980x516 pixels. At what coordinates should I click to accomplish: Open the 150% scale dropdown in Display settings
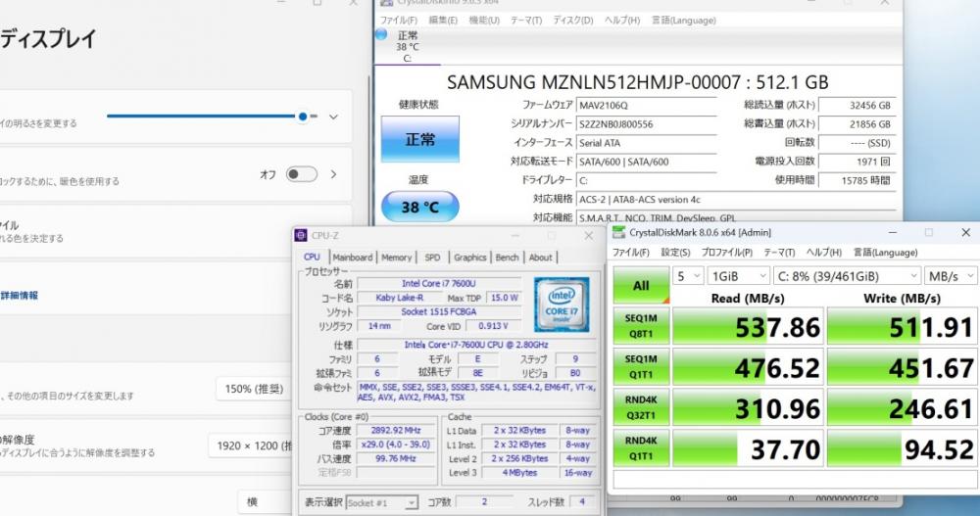coord(253,389)
